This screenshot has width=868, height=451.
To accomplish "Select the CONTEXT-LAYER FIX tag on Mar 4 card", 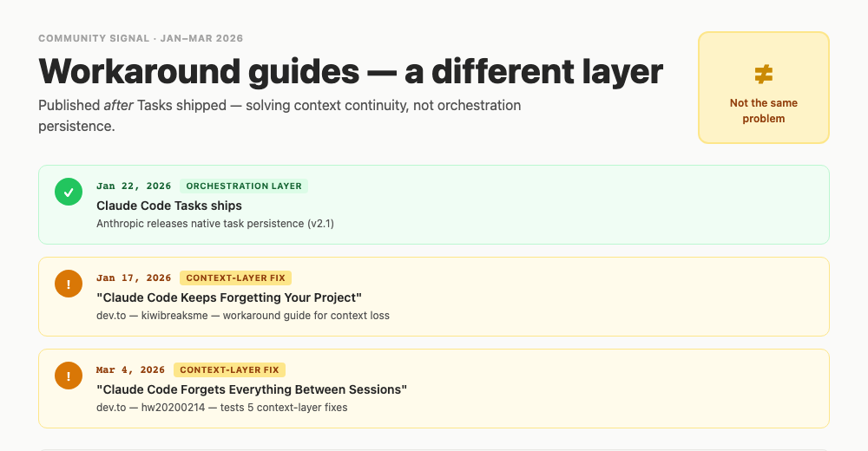I will 229,369.
